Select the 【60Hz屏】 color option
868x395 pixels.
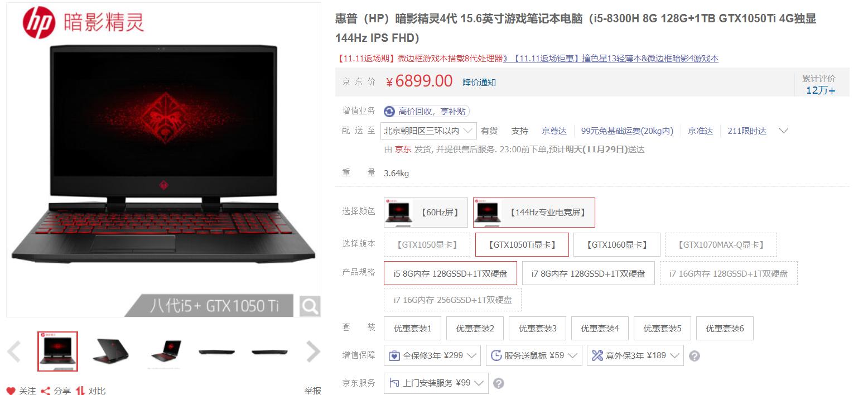(x=426, y=213)
